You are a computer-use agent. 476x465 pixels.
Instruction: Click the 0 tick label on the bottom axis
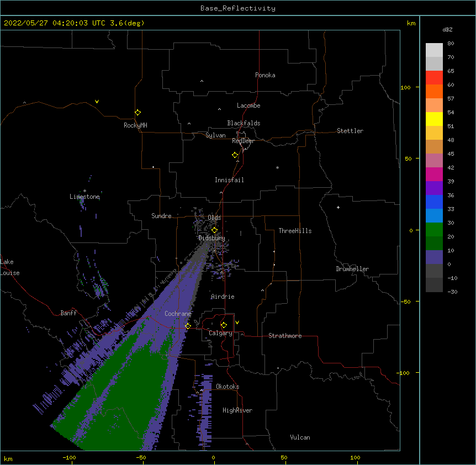(x=213, y=457)
